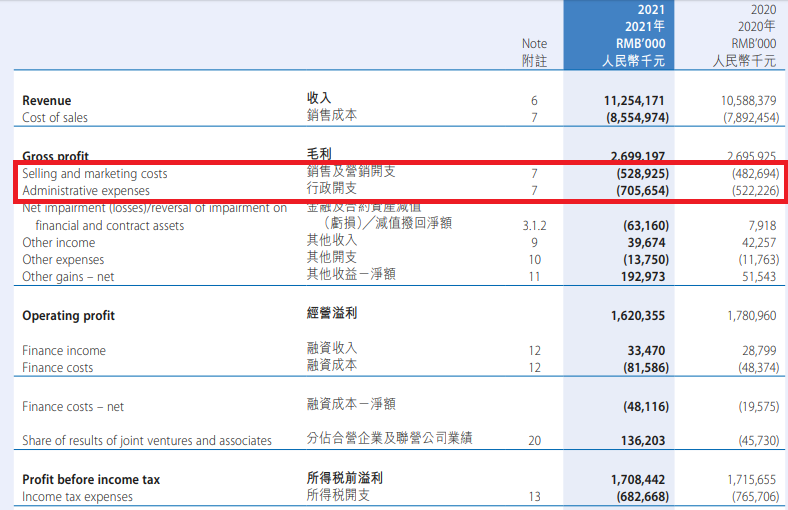
Task: Click the Other income row label
Action: [59, 243]
